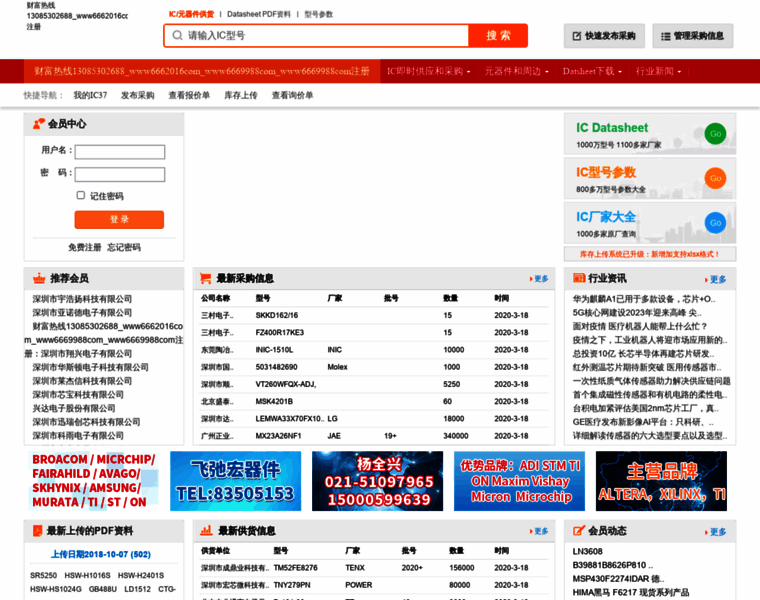Click the 快速发布采购 button
Screen dimensions: 760x600
[x=604, y=36]
